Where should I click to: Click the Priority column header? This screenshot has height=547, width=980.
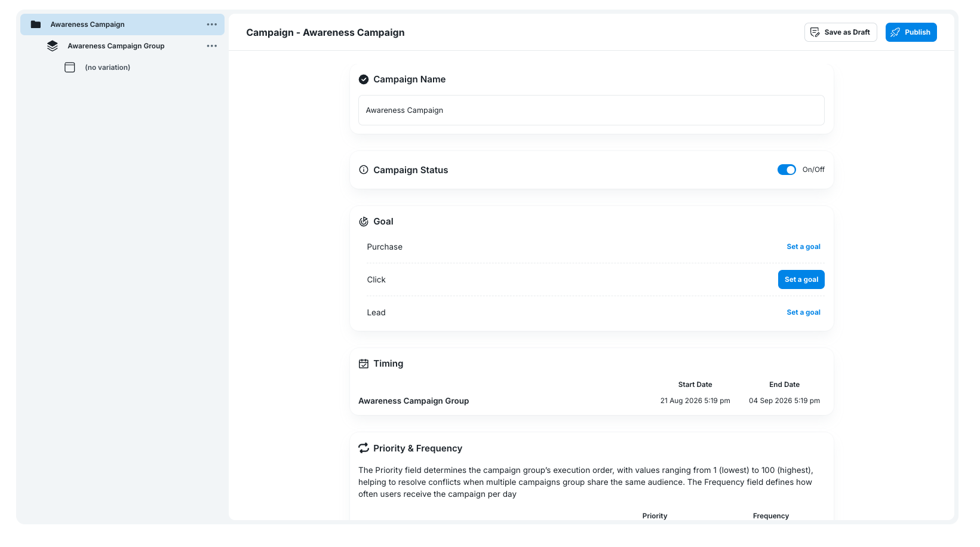click(x=655, y=516)
